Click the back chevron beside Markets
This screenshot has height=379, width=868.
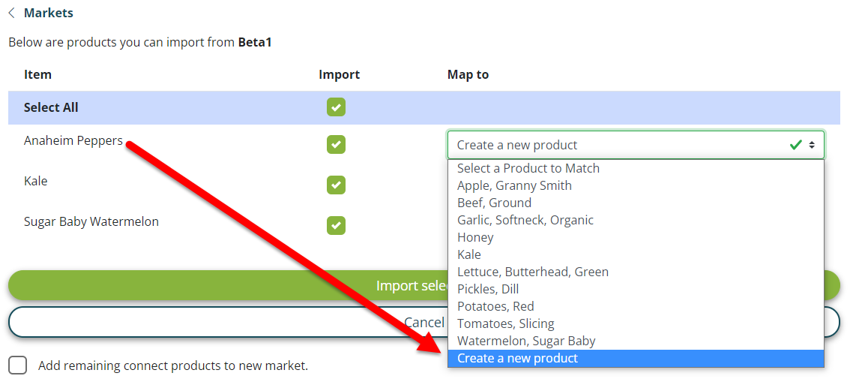pyautogui.click(x=12, y=14)
